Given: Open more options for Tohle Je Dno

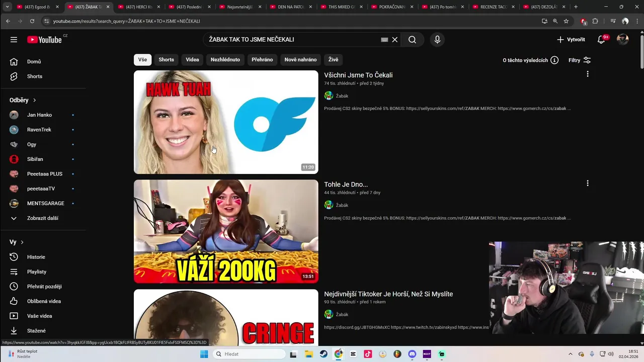Looking at the screenshot, I should [x=587, y=184].
